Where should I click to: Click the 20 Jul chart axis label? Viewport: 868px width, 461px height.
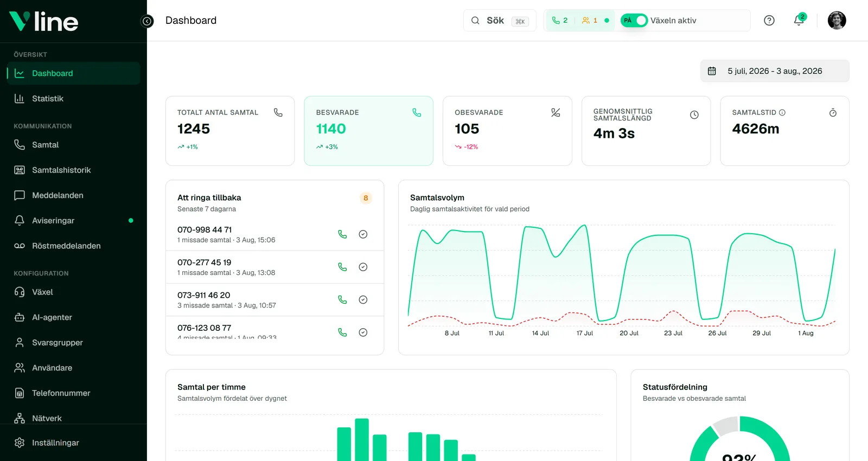pyautogui.click(x=629, y=333)
